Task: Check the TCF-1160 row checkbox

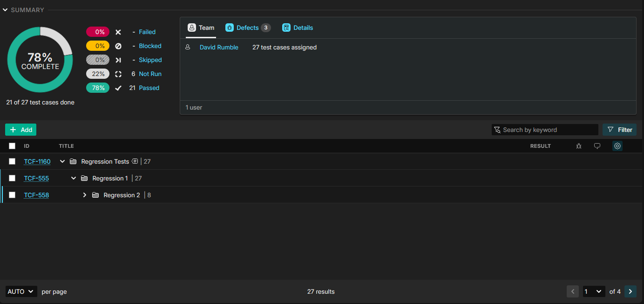Action: 12,161
